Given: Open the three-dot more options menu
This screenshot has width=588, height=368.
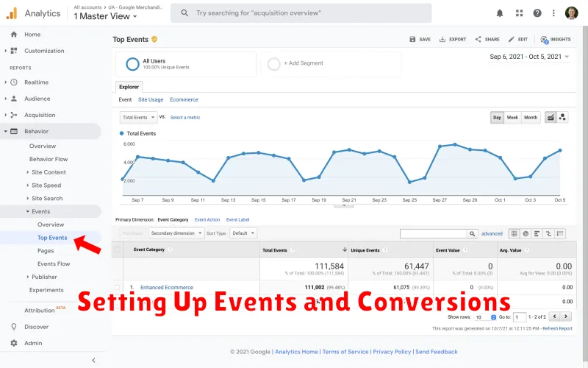Looking at the screenshot, I should point(553,13).
